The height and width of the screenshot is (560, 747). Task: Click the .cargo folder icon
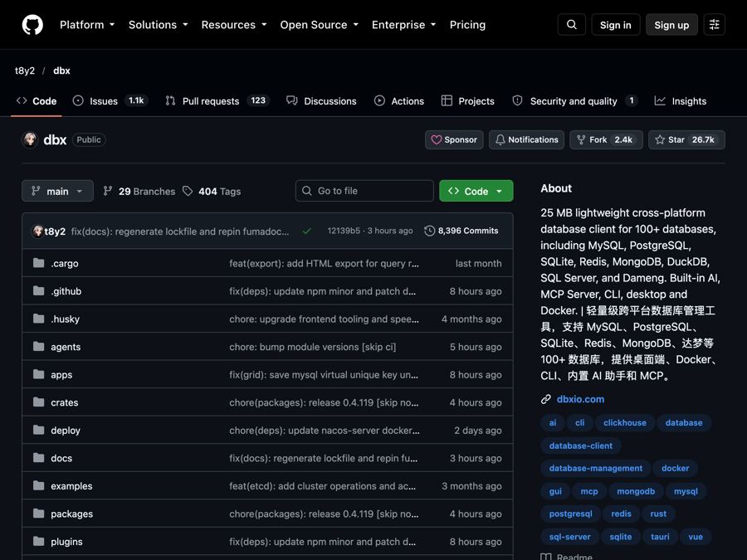[x=38, y=263]
